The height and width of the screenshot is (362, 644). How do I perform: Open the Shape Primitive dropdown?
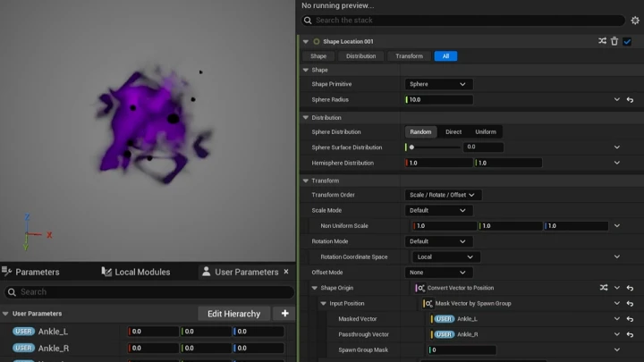pyautogui.click(x=438, y=84)
